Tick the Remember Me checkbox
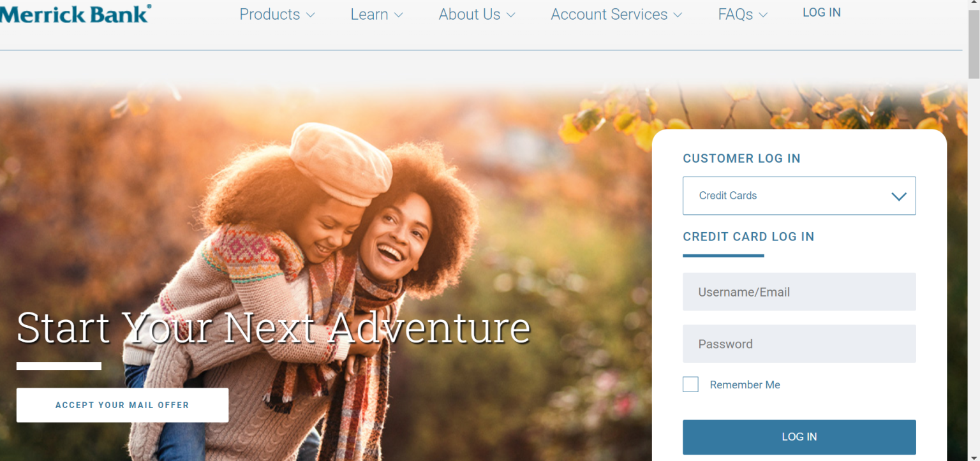Image resolution: width=980 pixels, height=461 pixels. [x=690, y=384]
